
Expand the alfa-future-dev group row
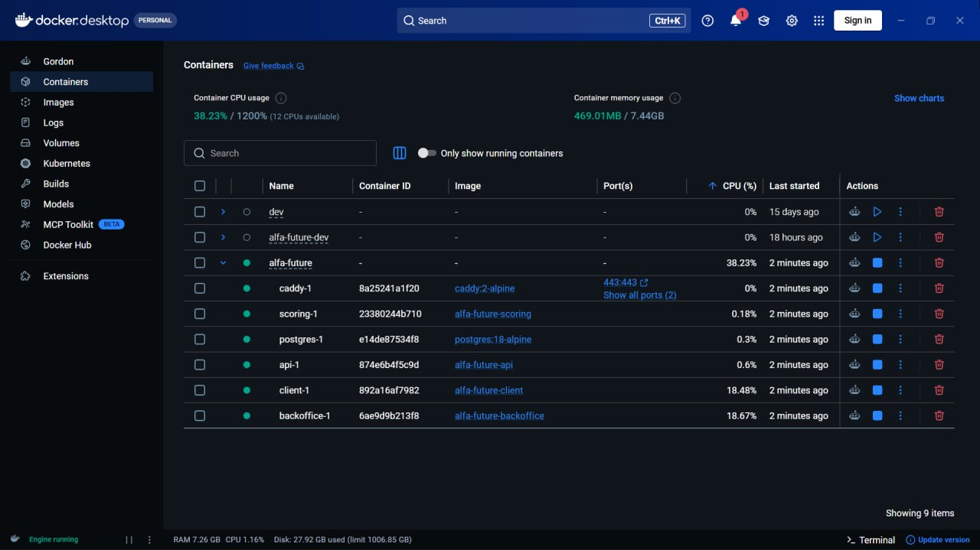[224, 237]
